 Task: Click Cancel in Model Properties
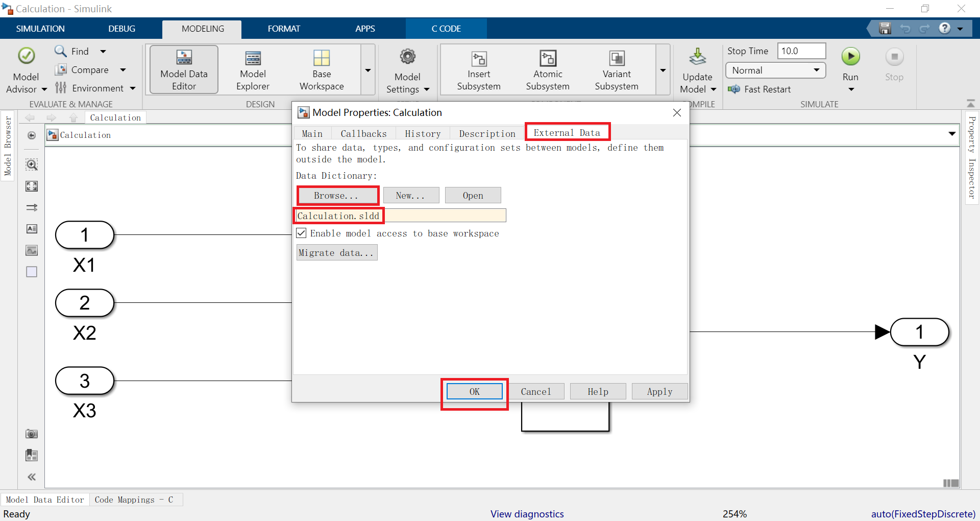coord(536,391)
